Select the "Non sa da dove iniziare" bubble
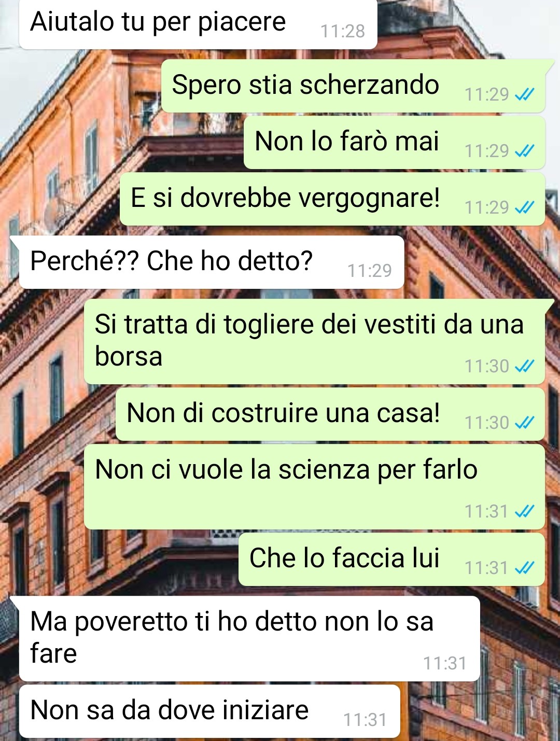This screenshot has width=560, height=741. tap(209, 711)
